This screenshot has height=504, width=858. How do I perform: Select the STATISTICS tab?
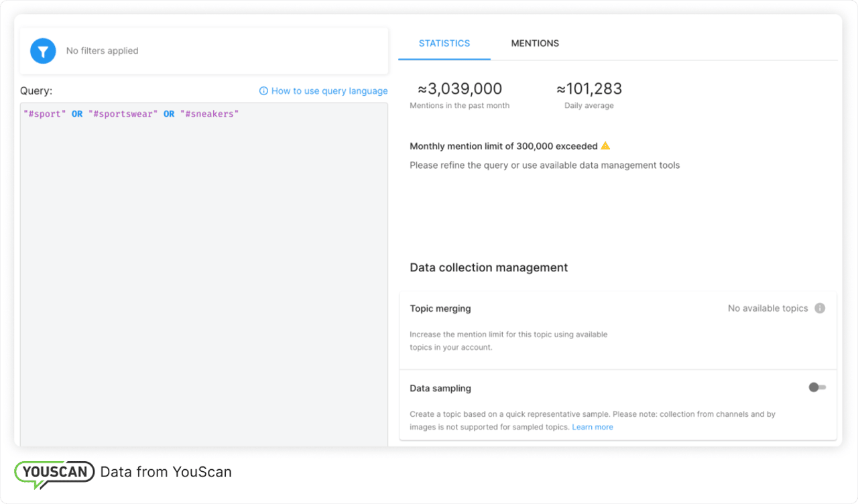pos(444,43)
